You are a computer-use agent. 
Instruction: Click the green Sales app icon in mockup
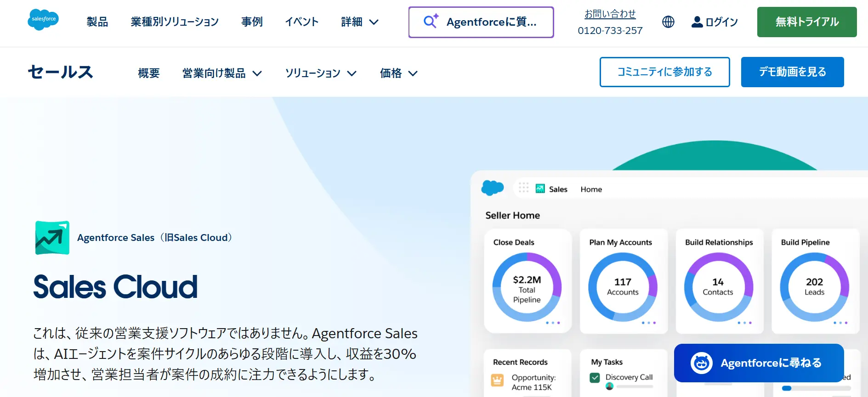[540, 189]
